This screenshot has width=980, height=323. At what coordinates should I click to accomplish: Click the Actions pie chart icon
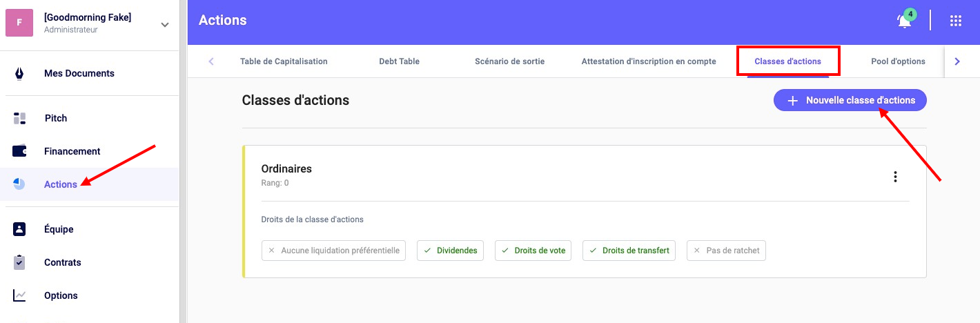[19, 184]
